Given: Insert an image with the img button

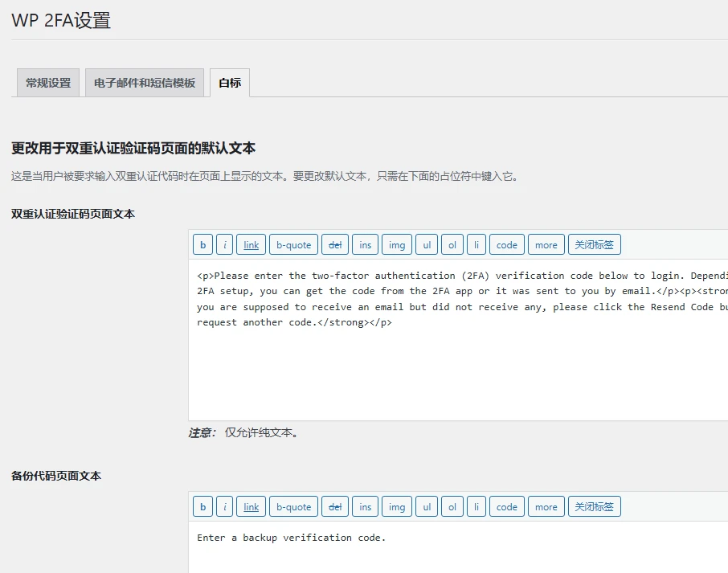Looking at the screenshot, I should click(x=396, y=244).
